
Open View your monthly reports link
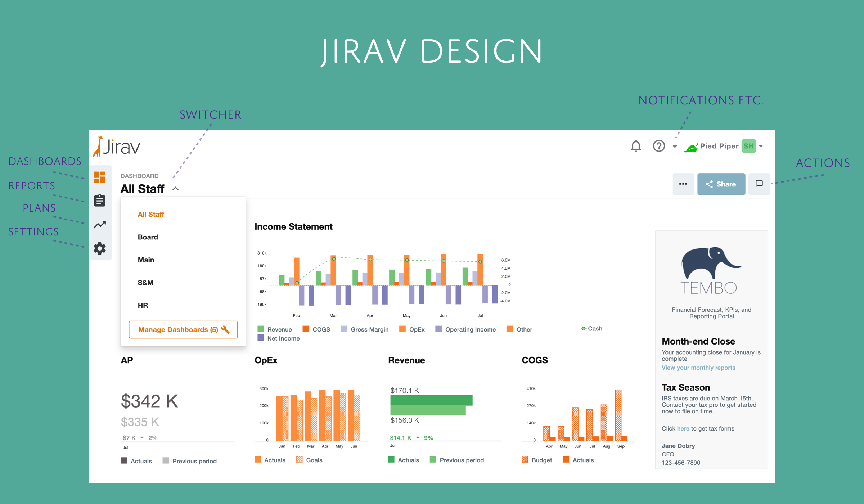click(698, 368)
